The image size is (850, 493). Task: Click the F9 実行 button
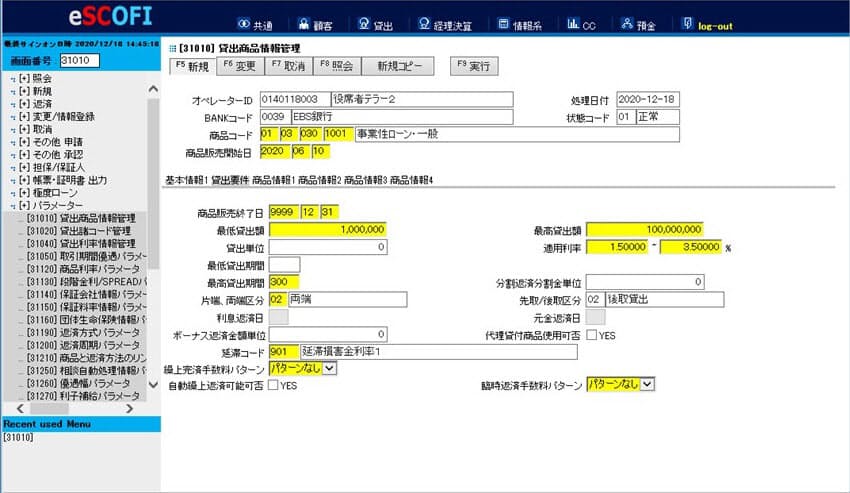474,66
